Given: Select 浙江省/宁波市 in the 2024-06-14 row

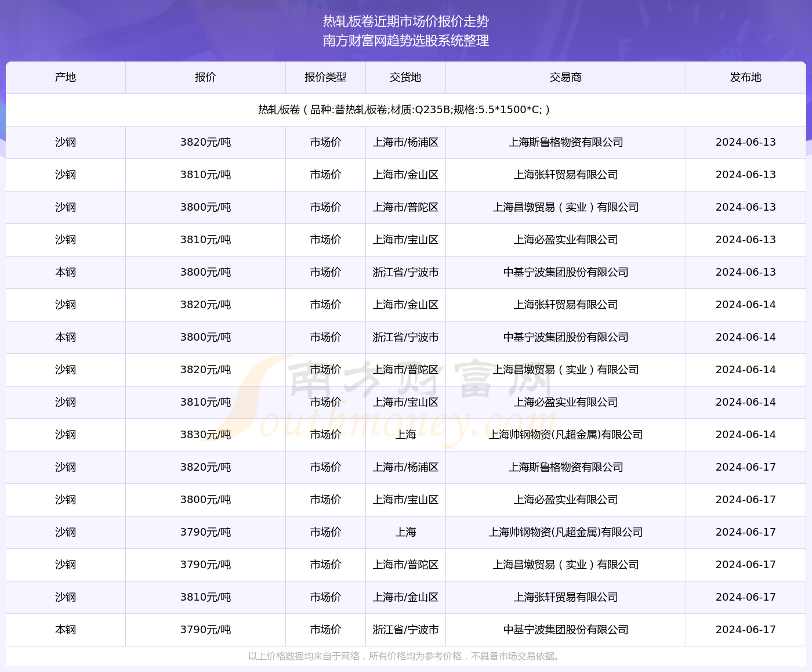Looking at the screenshot, I should (405, 337).
